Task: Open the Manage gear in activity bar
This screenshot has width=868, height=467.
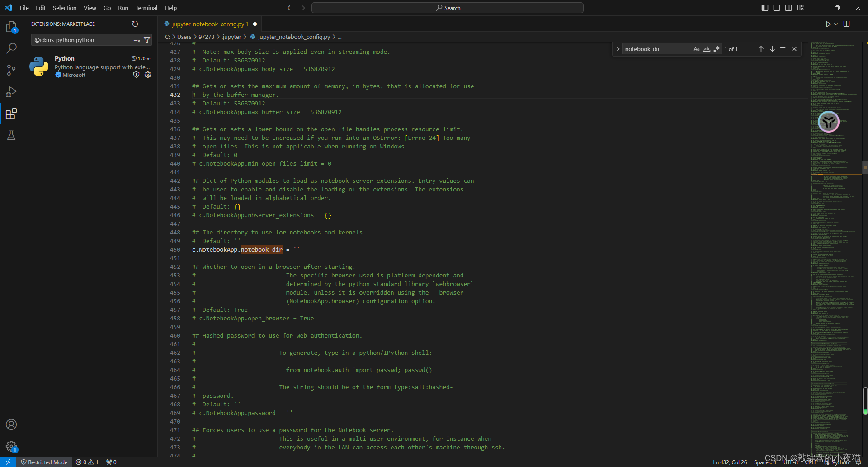Action: pyautogui.click(x=11, y=446)
